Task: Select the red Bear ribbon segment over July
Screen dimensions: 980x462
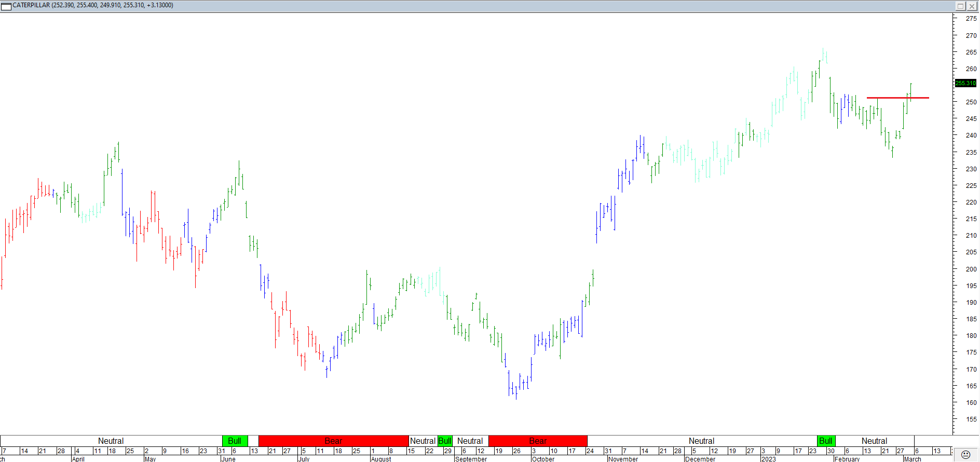Action: tap(333, 441)
